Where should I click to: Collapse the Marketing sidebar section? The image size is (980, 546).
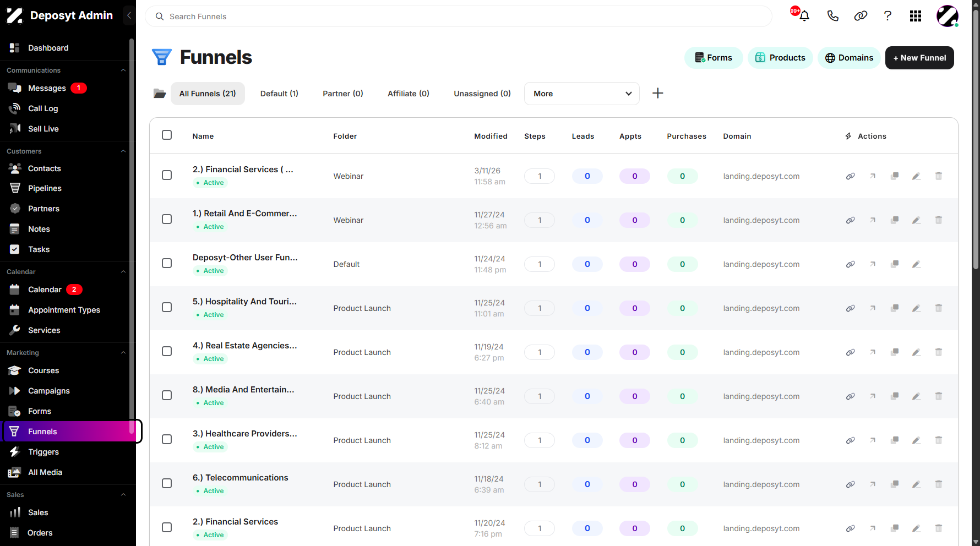tap(123, 353)
